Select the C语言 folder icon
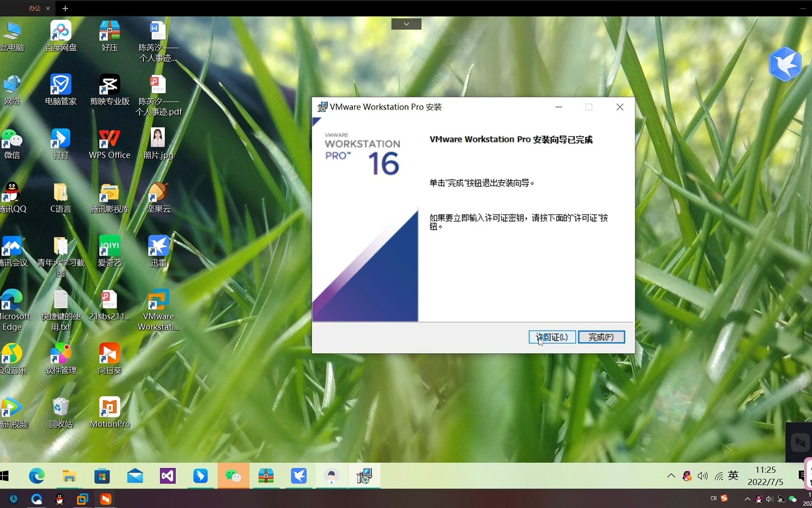 pyautogui.click(x=61, y=198)
